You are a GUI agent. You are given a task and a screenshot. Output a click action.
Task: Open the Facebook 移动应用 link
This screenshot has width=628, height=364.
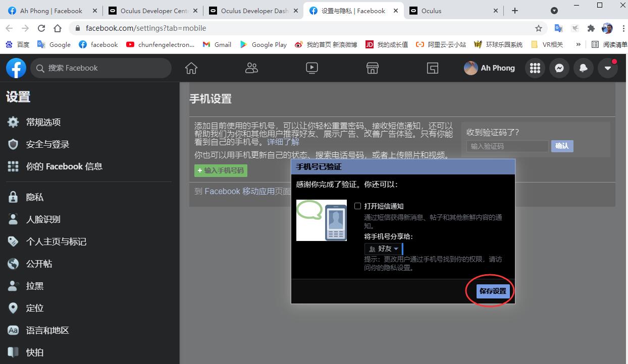click(x=239, y=191)
